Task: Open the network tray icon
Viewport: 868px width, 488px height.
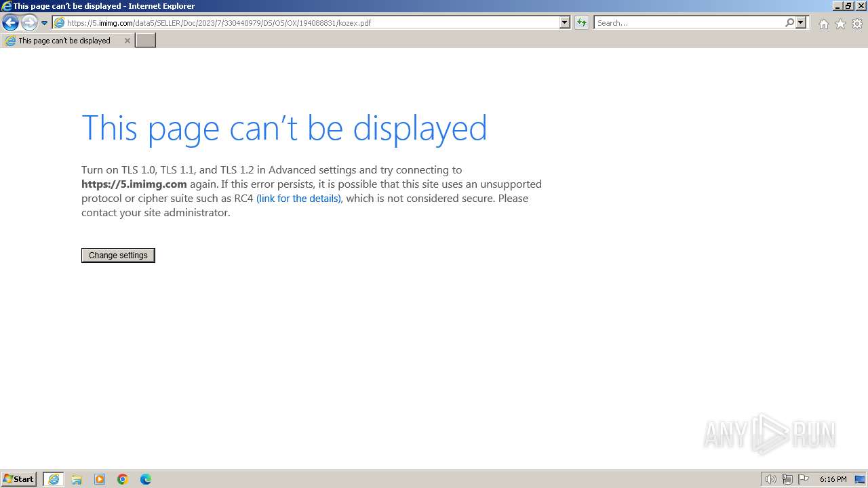Action: click(x=787, y=479)
